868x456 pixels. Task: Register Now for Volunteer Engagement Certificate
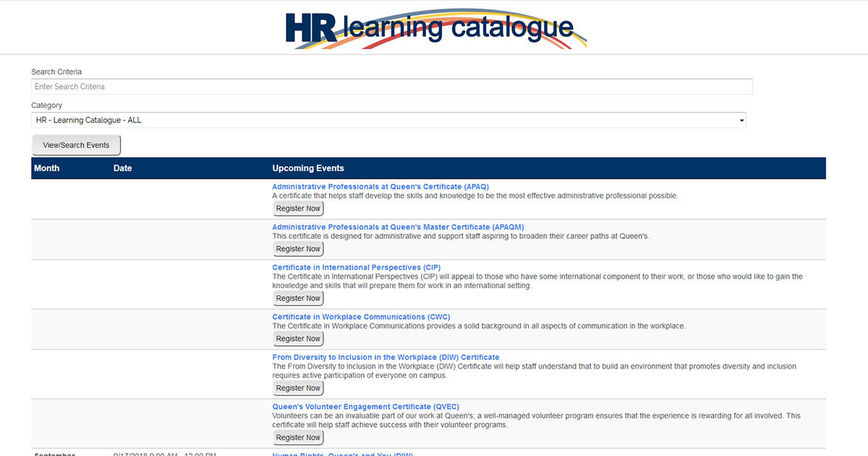coord(298,437)
